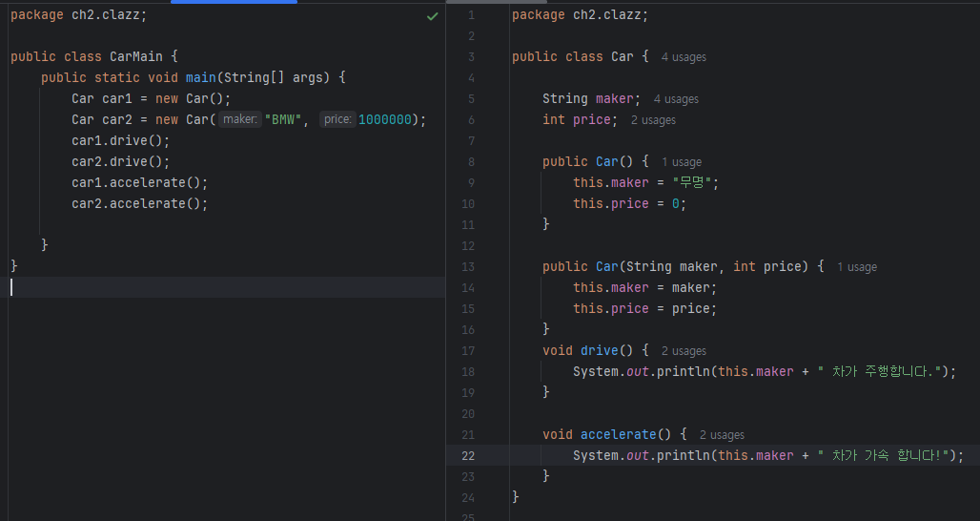The height and width of the screenshot is (521, 980).
Task: Click the " 차가 가속 합니다!" string
Action: pos(883,455)
